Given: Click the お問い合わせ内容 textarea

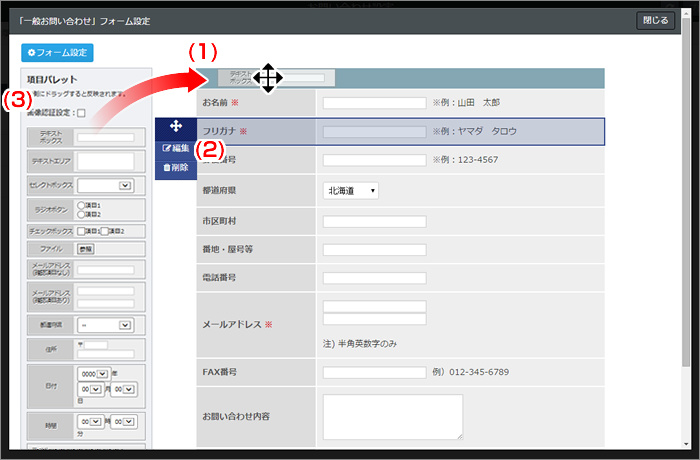Looking at the screenshot, I should pyautogui.click(x=393, y=417).
